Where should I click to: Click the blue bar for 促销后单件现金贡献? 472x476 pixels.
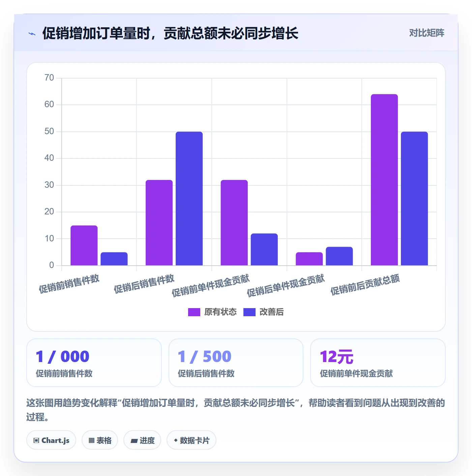pos(339,256)
